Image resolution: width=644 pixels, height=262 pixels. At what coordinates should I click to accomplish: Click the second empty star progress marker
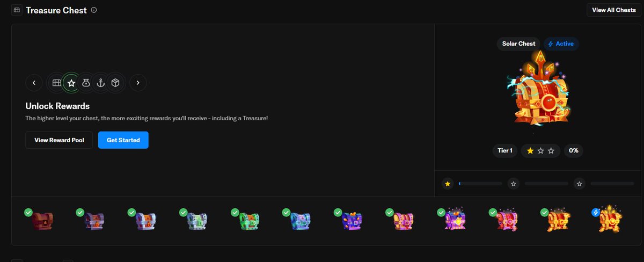coord(514,184)
